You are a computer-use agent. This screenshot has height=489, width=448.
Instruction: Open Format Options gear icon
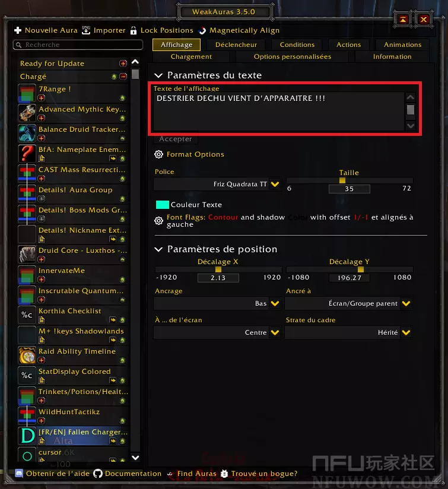[x=158, y=154]
